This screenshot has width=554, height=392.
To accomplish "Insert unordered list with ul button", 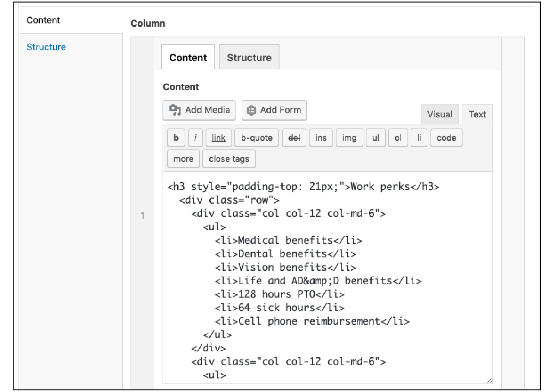I will (375, 138).
